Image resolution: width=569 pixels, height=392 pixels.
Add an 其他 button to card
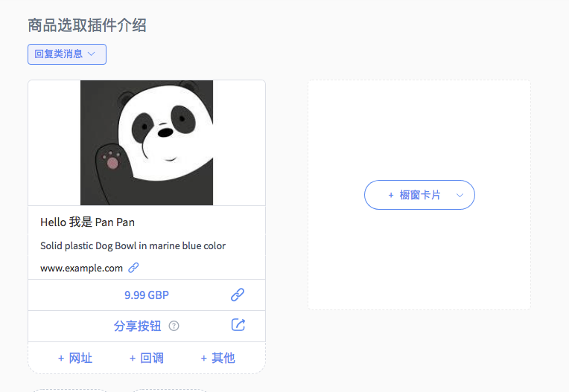click(217, 359)
